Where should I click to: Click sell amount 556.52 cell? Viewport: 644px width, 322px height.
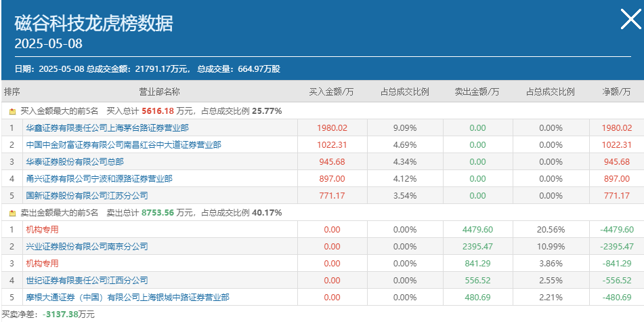point(477,280)
